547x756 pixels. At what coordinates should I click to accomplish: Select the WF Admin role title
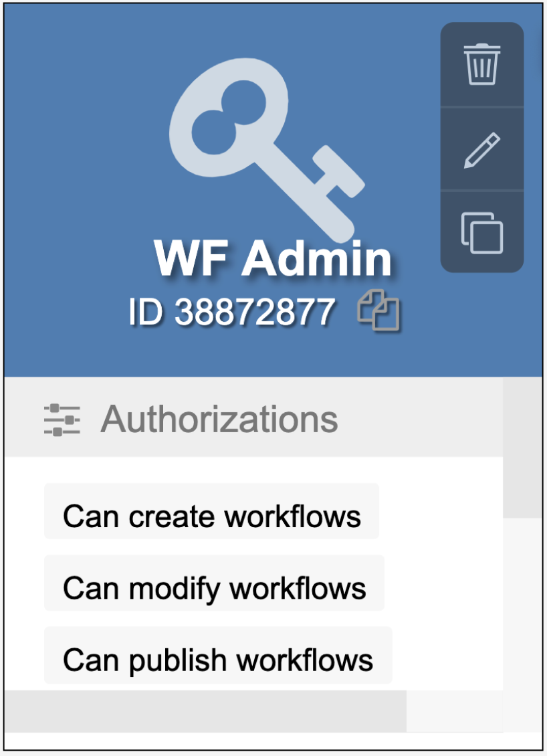(273, 258)
